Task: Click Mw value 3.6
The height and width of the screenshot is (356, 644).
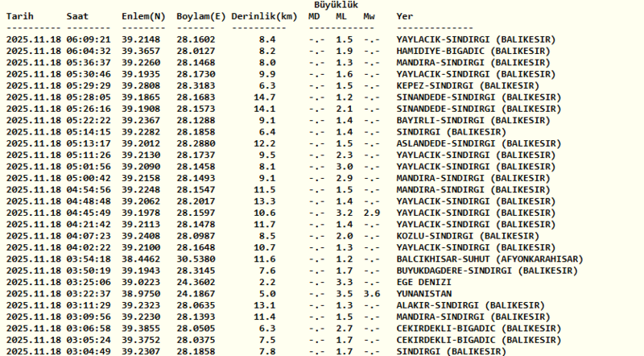Action: 372,293
